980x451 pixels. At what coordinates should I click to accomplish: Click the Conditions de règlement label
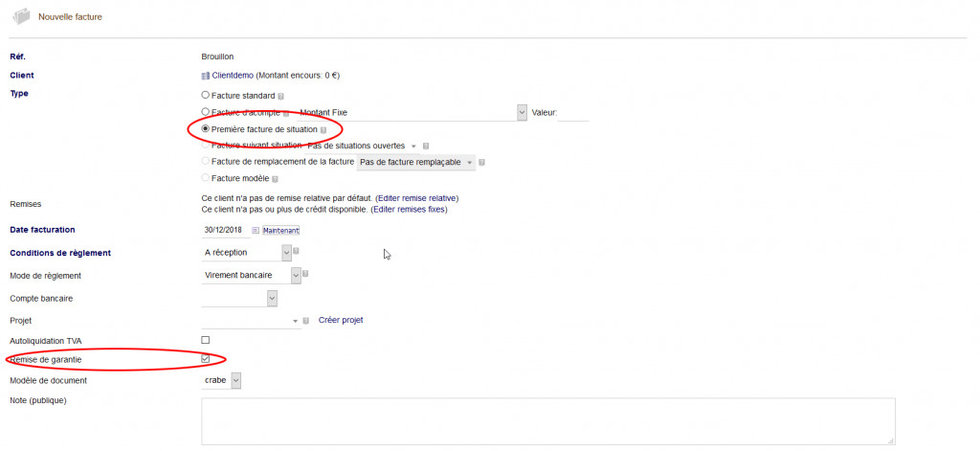pyautogui.click(x=60, y=254)
